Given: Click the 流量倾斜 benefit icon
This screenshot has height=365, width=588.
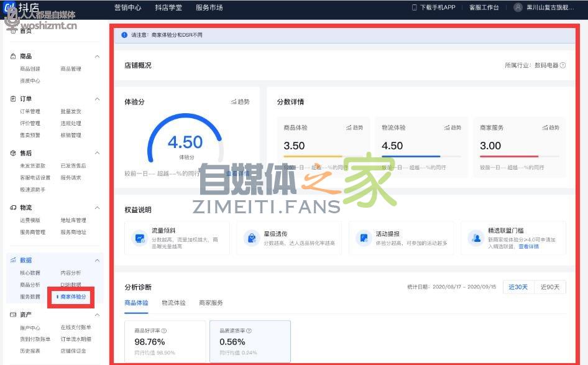Looking at the screenshot, I should [140, 238].
